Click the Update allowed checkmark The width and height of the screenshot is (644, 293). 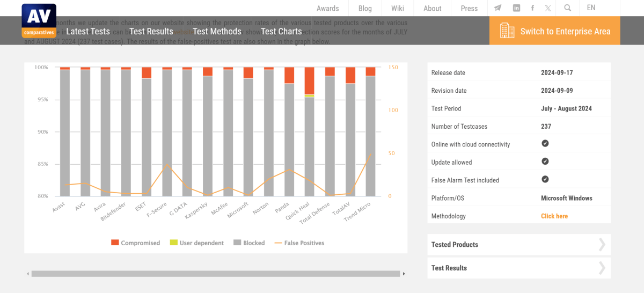(x=545, y=162)
